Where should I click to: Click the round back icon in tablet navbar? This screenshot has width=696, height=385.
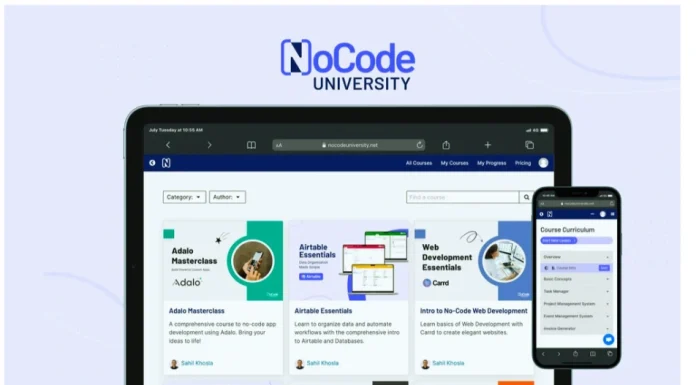point(152,163)
